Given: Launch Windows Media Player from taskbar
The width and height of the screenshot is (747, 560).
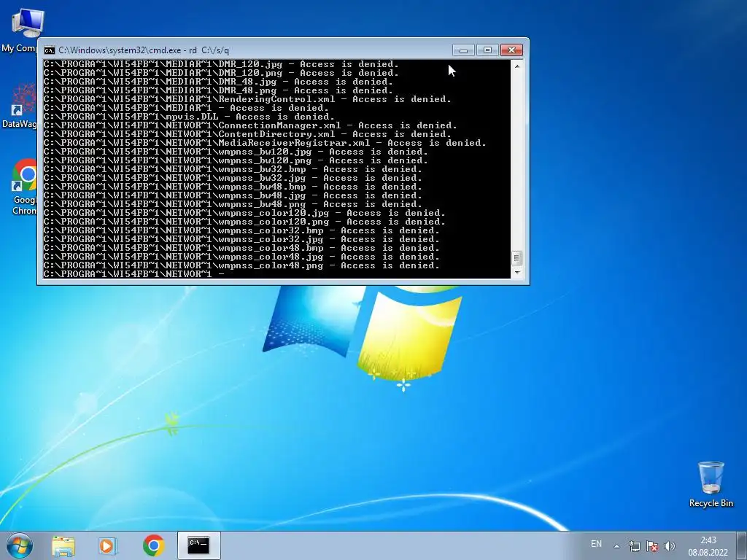Looking at the screenshot, I should 108,545.
